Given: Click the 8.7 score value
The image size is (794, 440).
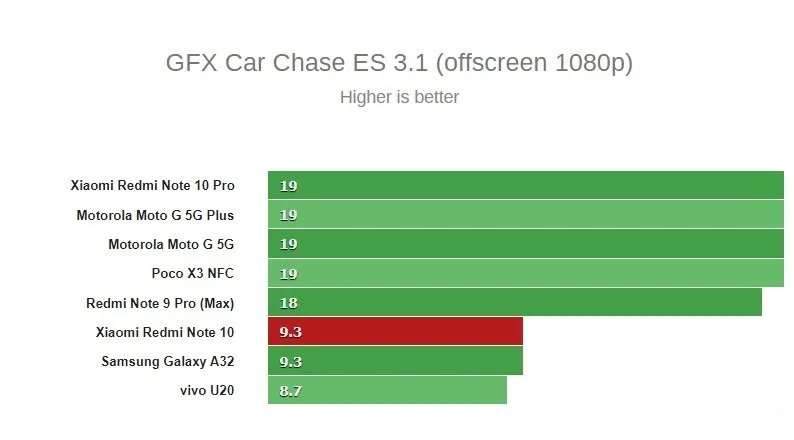Looking at the screenshot, I should pos(290,391).
